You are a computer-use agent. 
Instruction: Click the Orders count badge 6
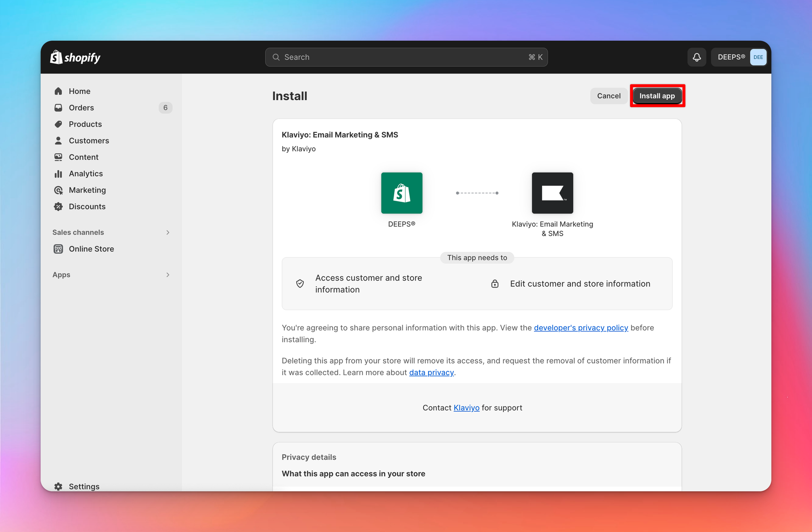pos(165,108)
